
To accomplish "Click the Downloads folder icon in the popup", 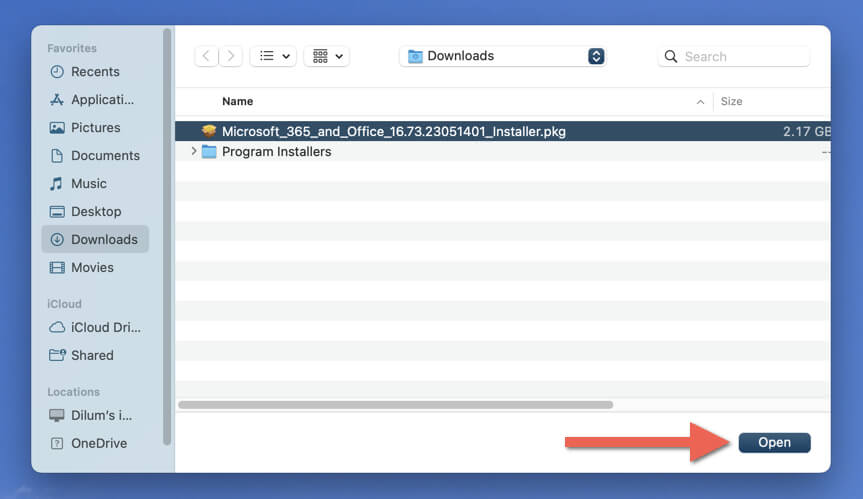I will 415,56.
